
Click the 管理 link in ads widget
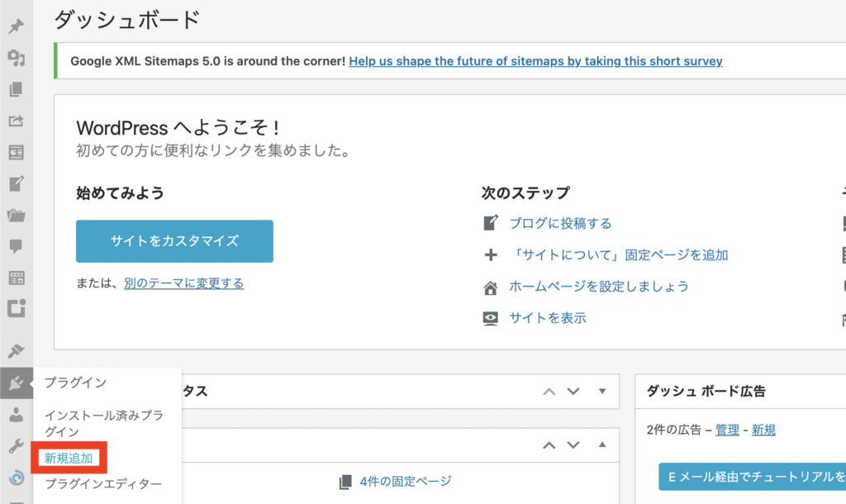pos(727,430)
